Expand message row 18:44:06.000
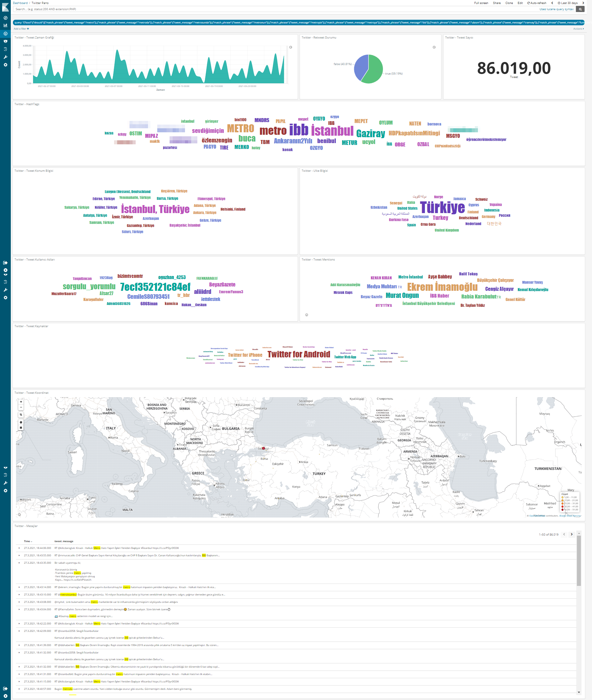This screenshot has height=700, width=592. (19, 548)
